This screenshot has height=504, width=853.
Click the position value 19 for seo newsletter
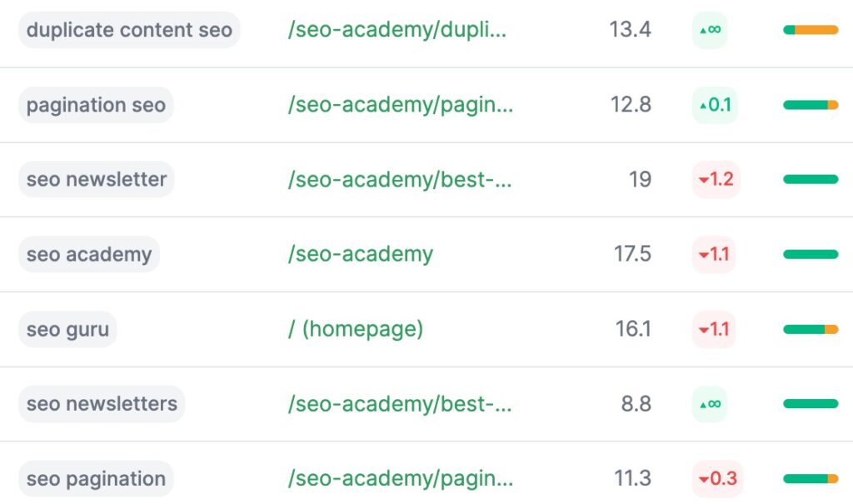tap(640, 179)
